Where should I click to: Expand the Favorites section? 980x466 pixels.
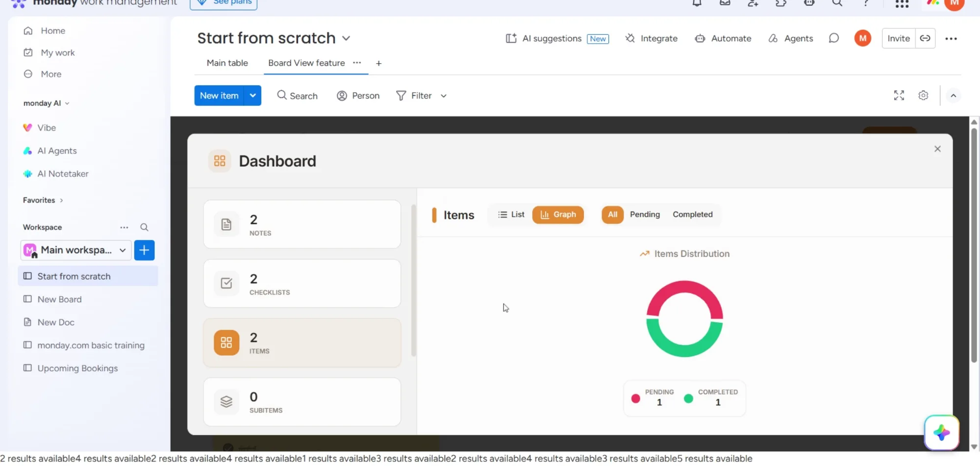pyautogui.click(x=43, y=200)
